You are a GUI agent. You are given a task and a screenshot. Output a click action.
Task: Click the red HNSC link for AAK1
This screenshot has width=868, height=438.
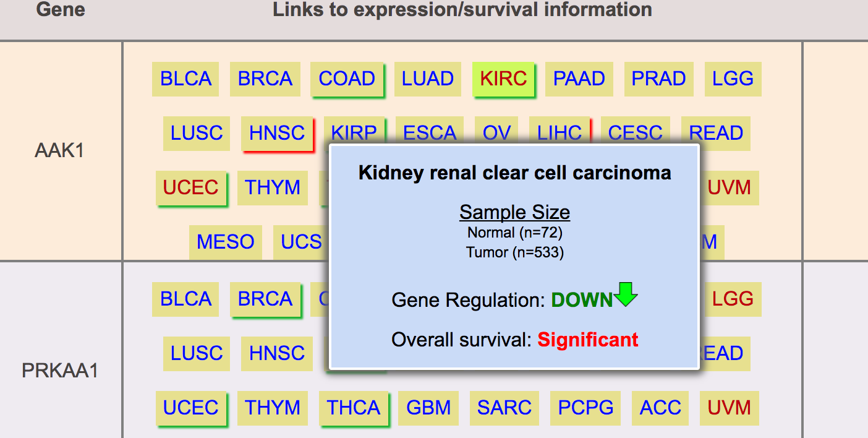point(277,133)
